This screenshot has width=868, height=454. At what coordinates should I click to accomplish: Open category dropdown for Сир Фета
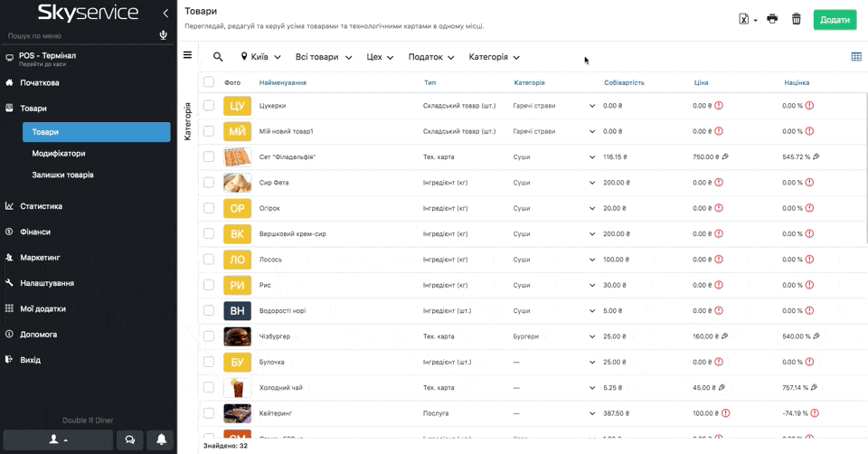coord(592,183)
